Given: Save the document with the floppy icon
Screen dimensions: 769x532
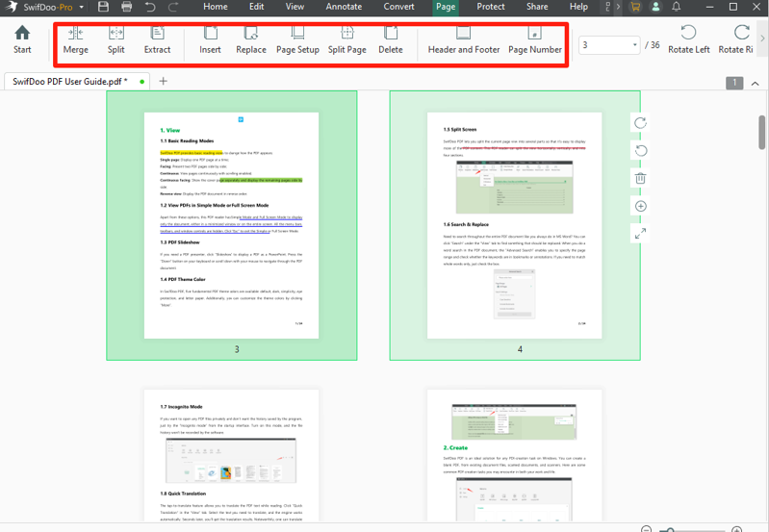Looking at the screenshot, I should pos(103,7).
